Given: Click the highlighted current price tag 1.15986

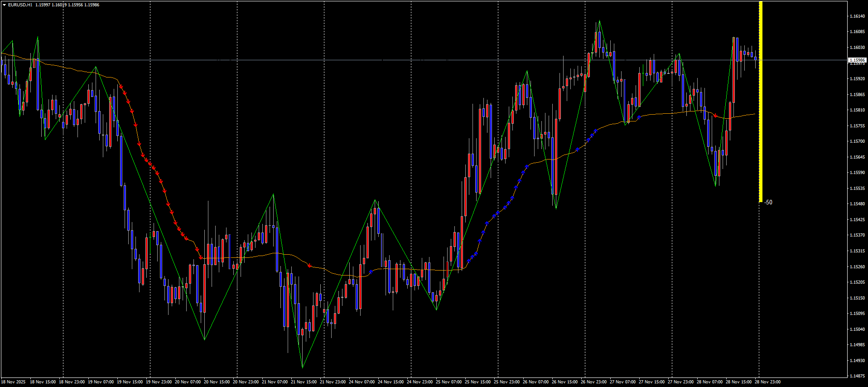Looking at the screenshot, I should click(857, 60).
